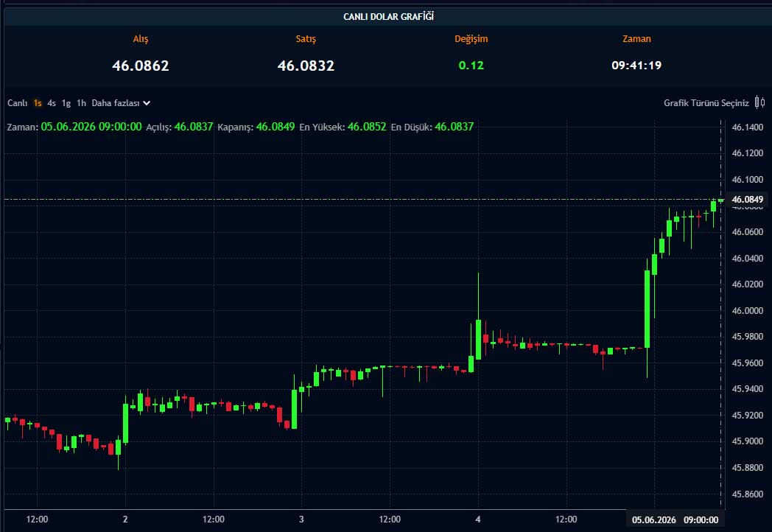The image size is (772, 532).
Task: Switch to the 4s interval
Action: pos(52,103)
